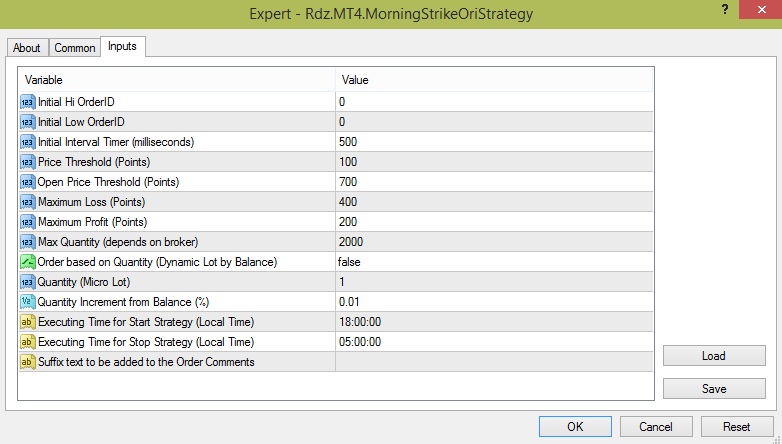Click the string icon for Start Strategy time
Image resolution: width=782 pixels, height=444 pixels.
pyautogui.click(x=27, y=322)
